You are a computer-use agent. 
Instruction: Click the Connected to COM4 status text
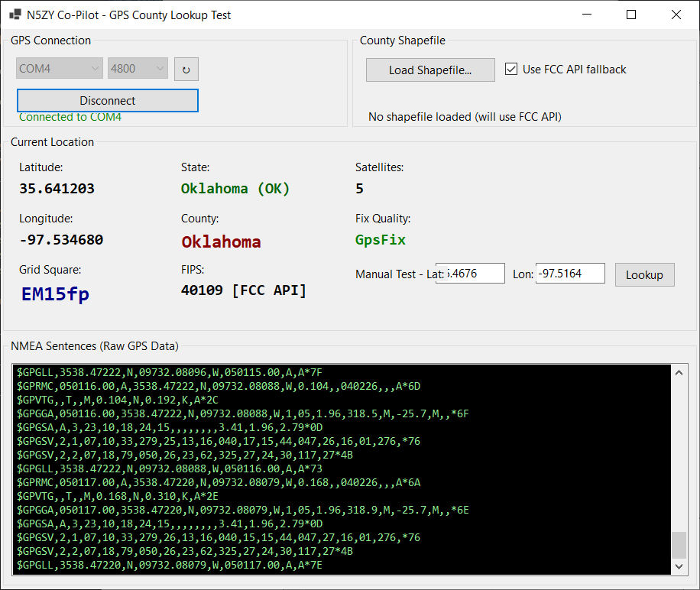point(70,117)
